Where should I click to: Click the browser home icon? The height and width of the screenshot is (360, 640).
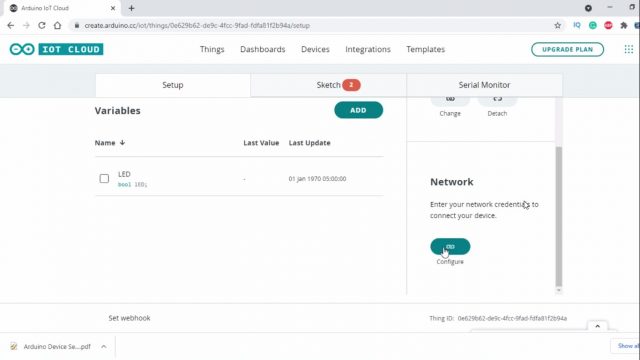(58, 25)
